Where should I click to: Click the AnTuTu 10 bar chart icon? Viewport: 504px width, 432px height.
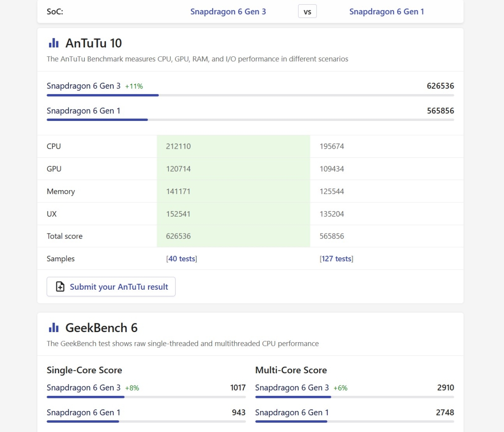[54, 43]
